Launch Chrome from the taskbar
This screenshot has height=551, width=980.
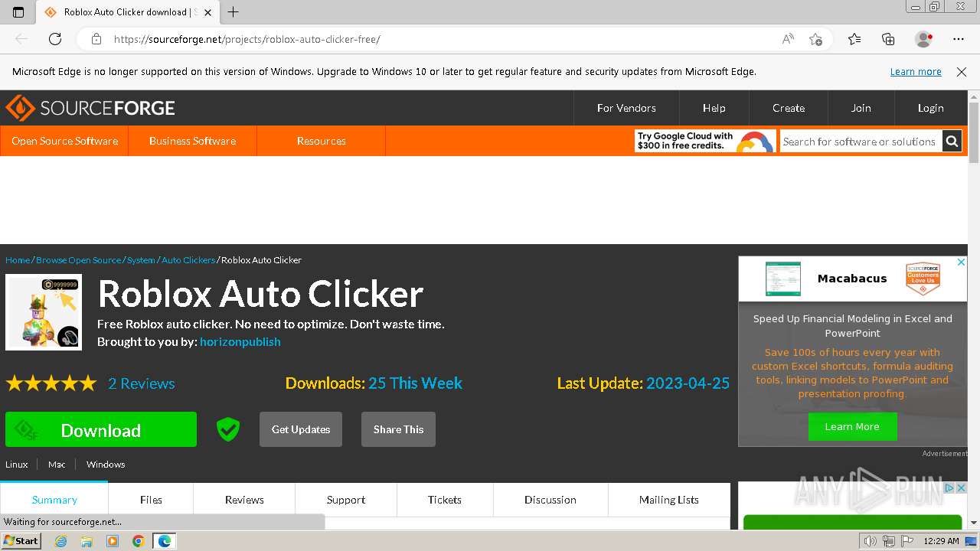click(138, 541)
